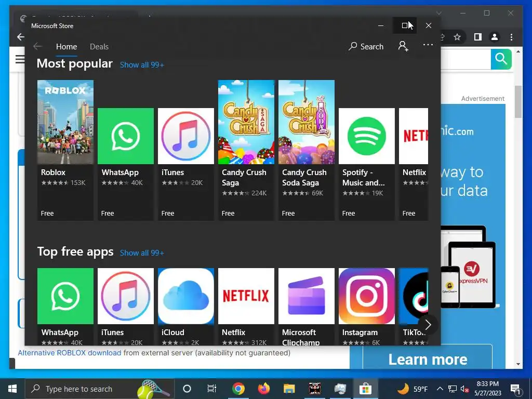This screenshot has width=532, height=399.
Task: Open Search in Microsoft Store
Action: coord(366,46)
